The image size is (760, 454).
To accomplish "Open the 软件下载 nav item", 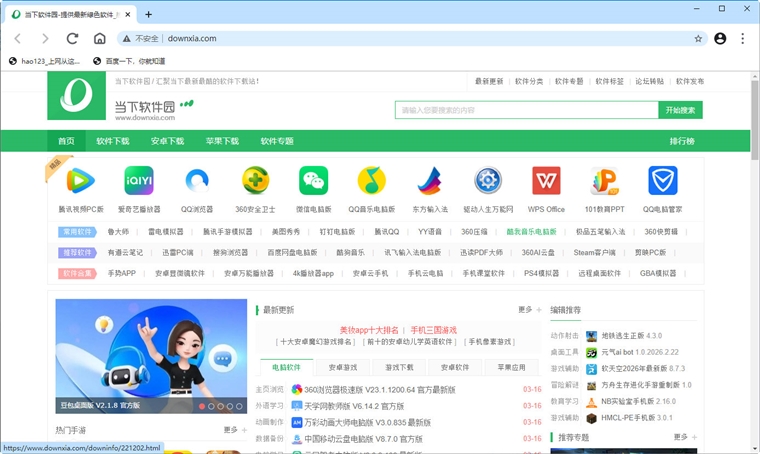I will 113,141.
